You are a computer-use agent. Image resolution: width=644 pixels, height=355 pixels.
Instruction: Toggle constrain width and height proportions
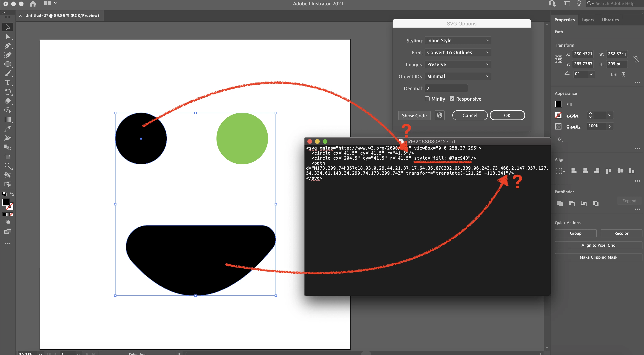(x=636, y=59)
